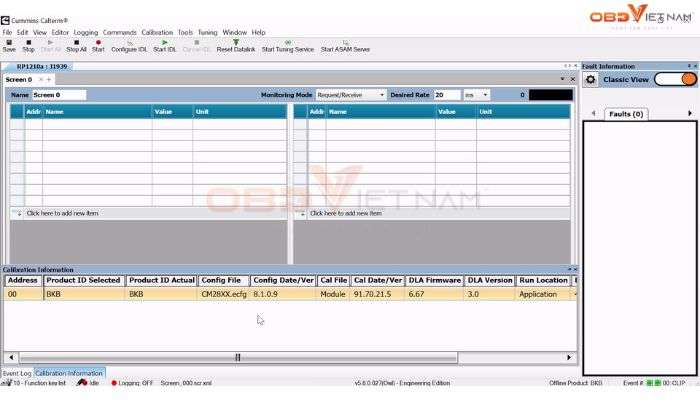Open the Help menu

coord(258,33)
